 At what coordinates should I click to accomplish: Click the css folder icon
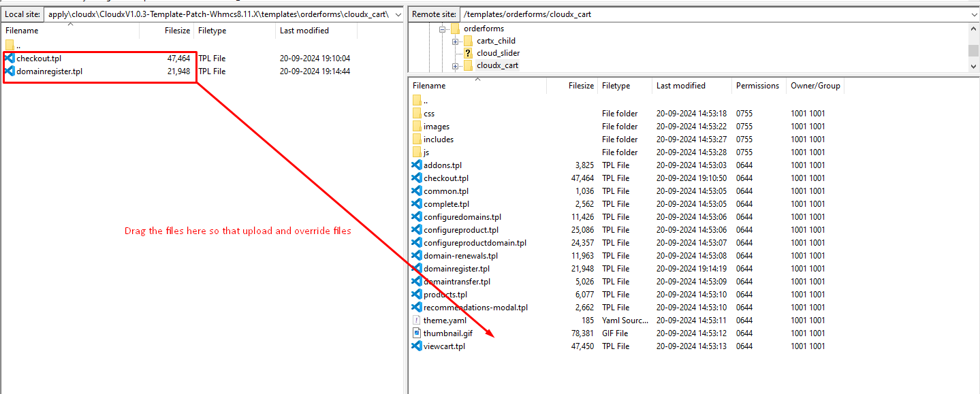click(417, 114)
